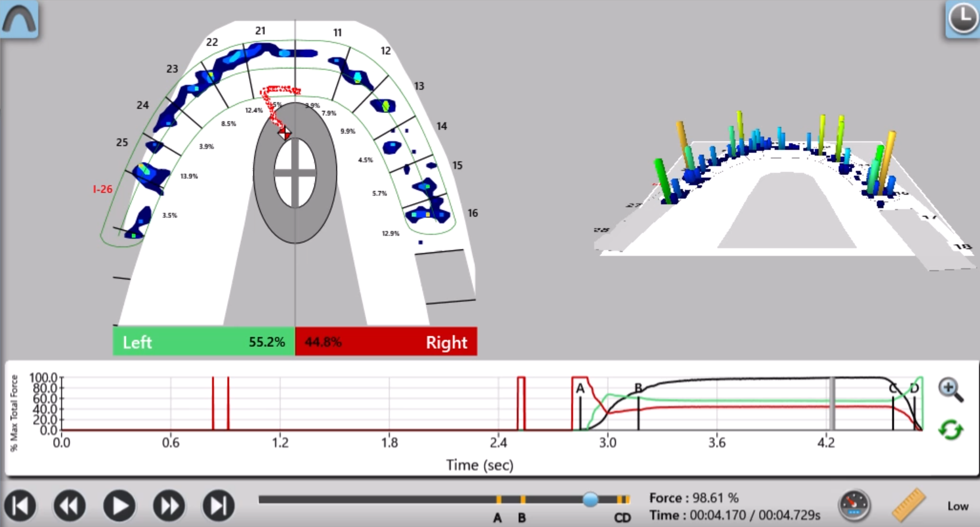The width and height of the screenshot is (980, 527).
Task: Click the blue playback slider handle
Action: tap(590, 500)
